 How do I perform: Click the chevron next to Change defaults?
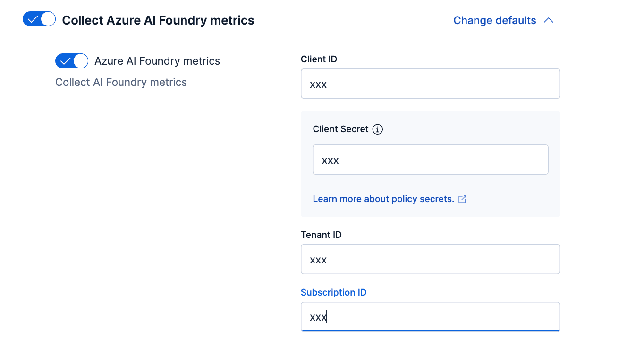pyautogui.click(x=548, y=20)
